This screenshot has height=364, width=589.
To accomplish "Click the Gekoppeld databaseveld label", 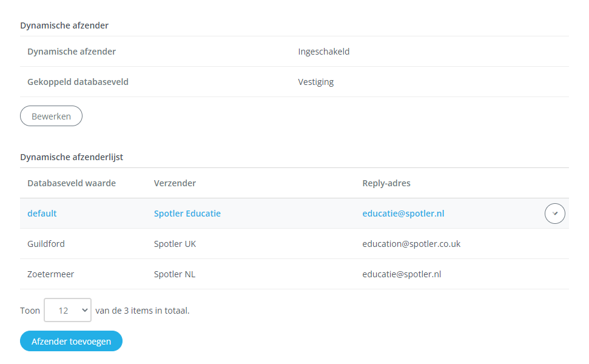I will (x=78, y=82).
